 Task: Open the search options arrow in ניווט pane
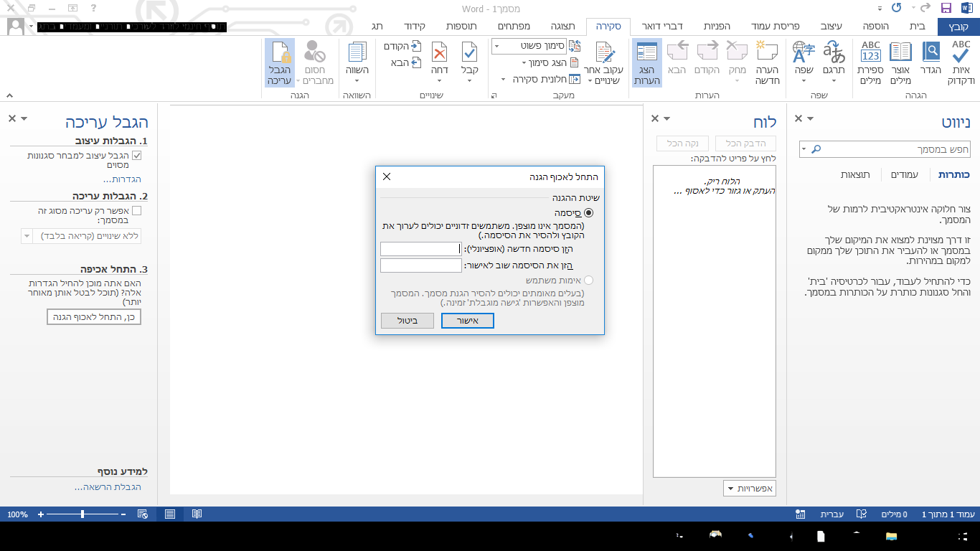coord(805,149)
